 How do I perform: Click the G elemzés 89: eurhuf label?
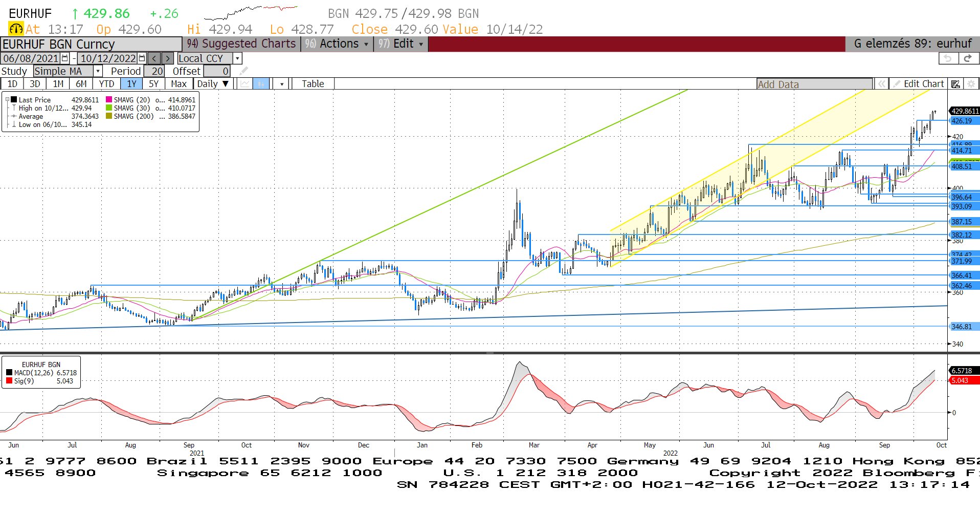tap(912, 44)
